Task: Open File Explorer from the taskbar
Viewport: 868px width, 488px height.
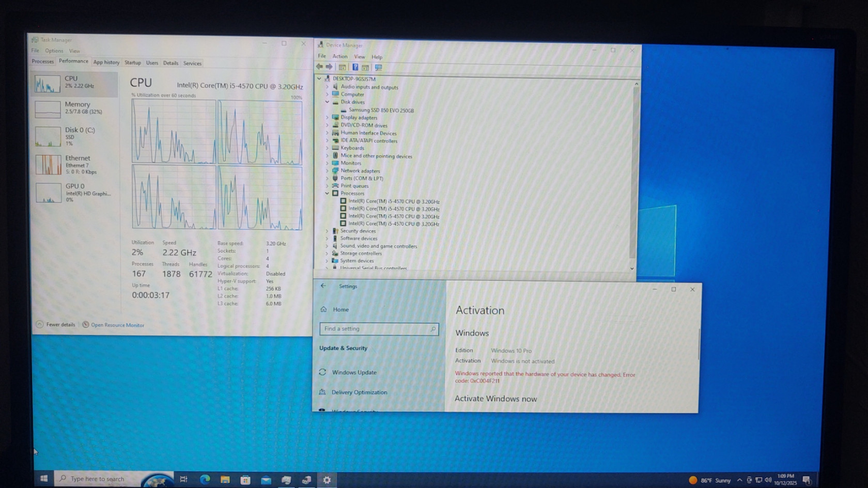Action: [x=225, y=479]
